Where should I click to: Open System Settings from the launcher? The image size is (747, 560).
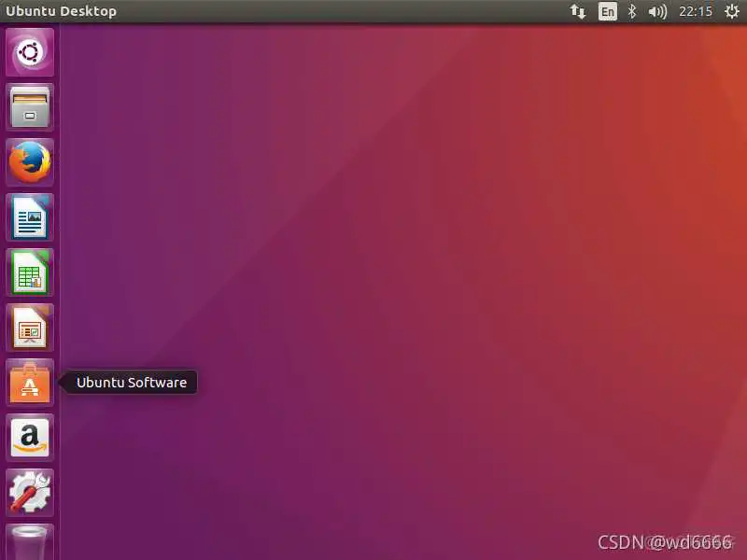tap(29, 492)
